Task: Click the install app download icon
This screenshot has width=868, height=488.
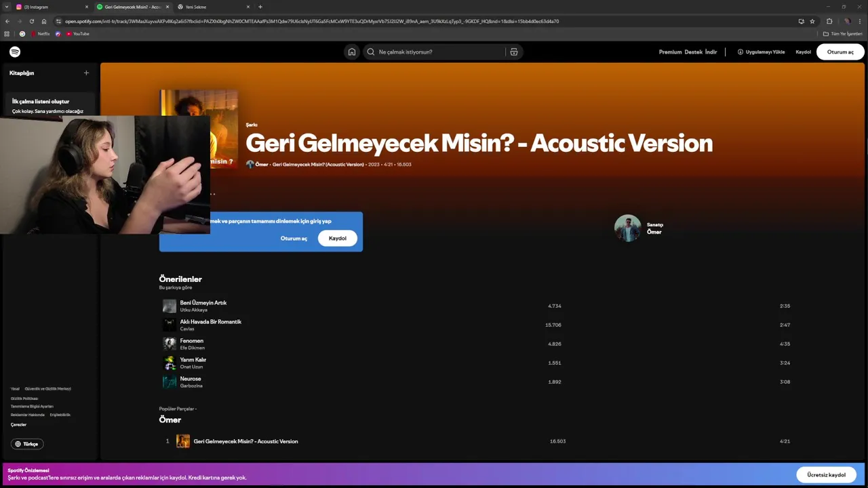Action: pyautogui.click(x=741, y=52)
